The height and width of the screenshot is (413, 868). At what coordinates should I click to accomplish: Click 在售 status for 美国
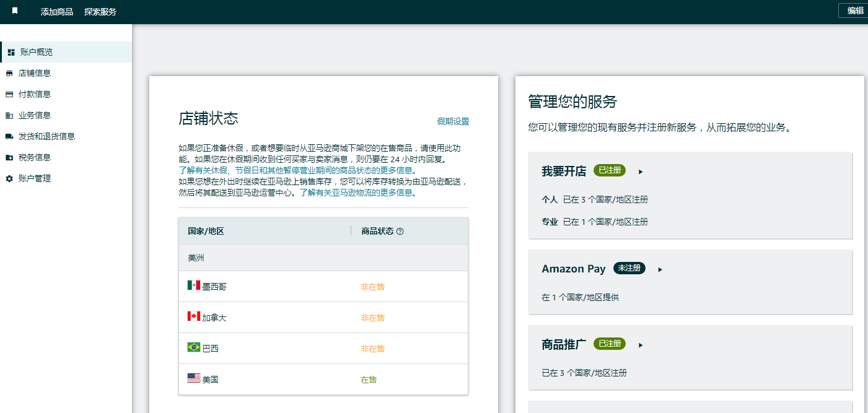tap(369, 380)
